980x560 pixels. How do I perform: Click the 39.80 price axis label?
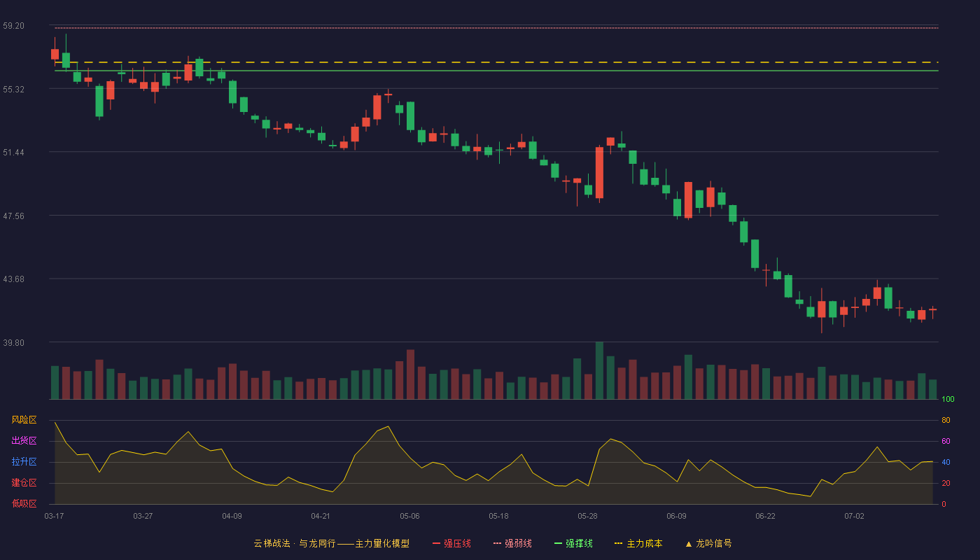13,343
